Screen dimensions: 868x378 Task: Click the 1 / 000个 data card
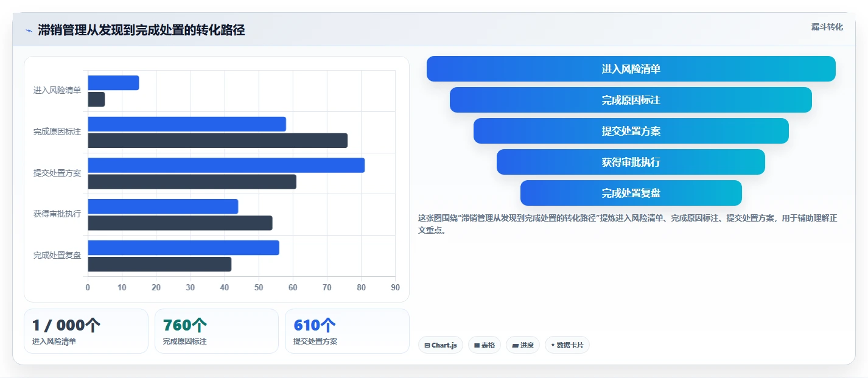coord(86,331)
